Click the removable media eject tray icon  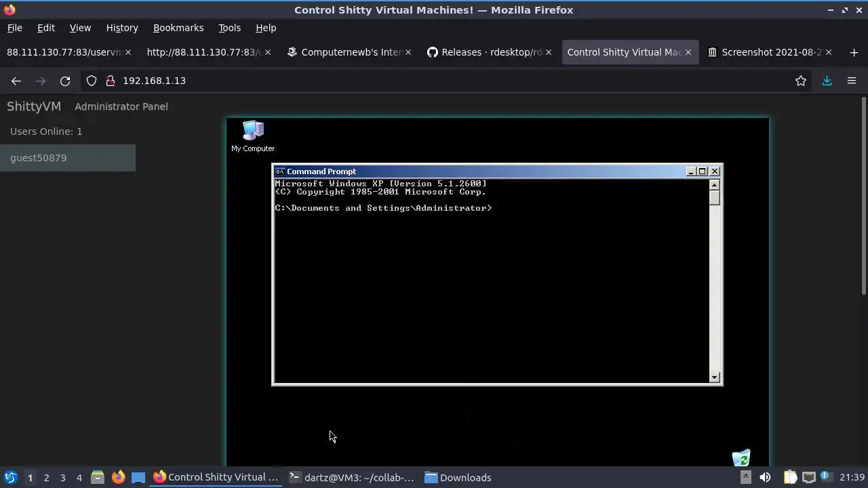tap(745, 477)
